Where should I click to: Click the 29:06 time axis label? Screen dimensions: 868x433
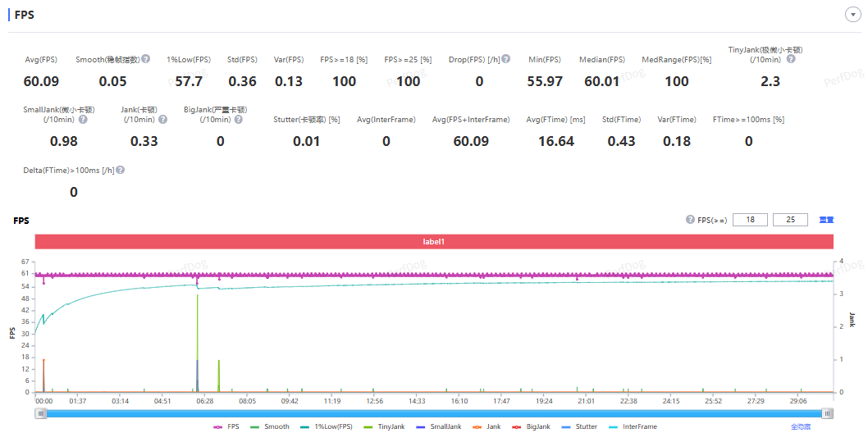[x=798, y=401]
